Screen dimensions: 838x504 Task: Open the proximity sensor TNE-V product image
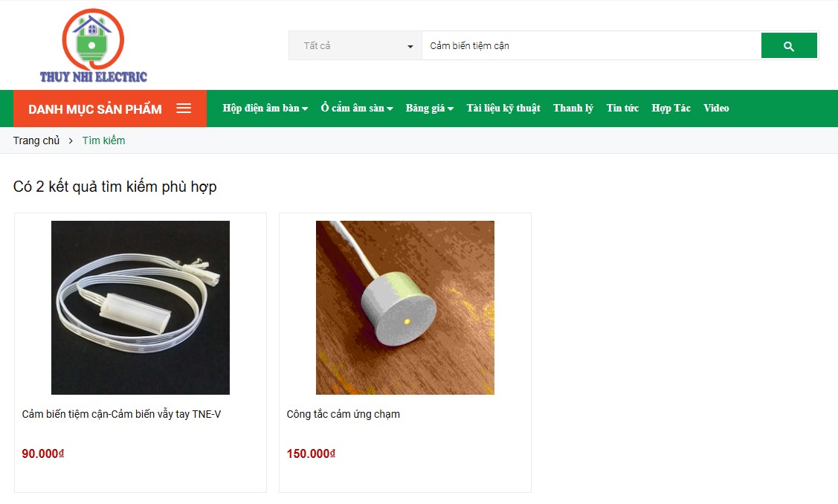coord(141,308)
